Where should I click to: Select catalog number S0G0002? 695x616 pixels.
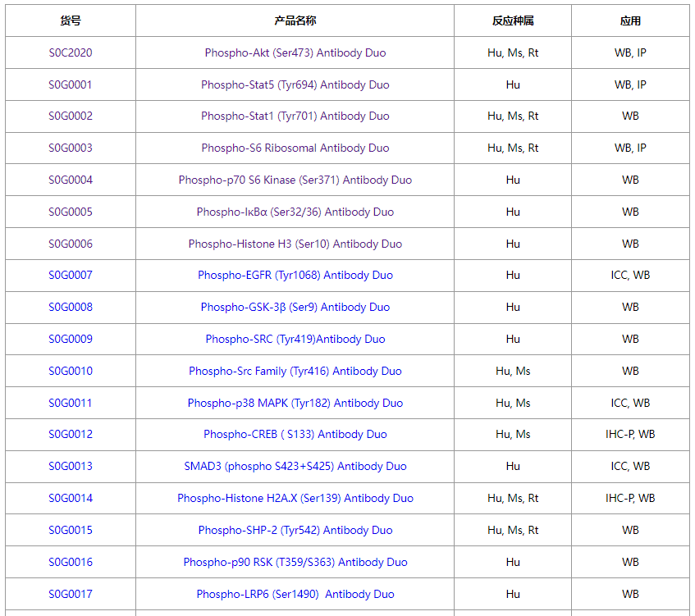point(70,116)
